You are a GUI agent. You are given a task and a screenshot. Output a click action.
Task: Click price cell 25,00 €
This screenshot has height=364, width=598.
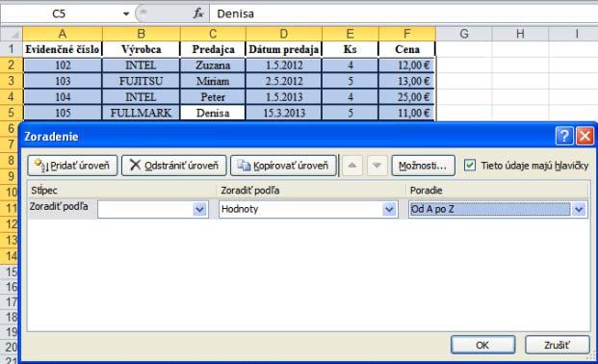(407, 97)
